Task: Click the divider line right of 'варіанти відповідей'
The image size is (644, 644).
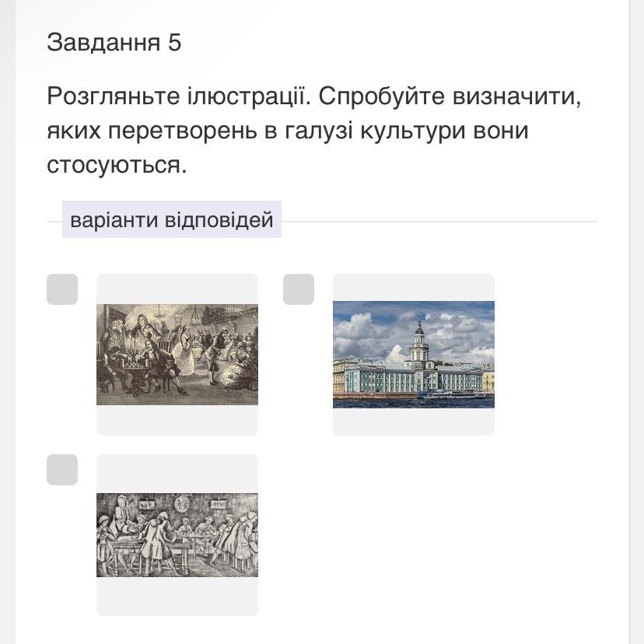Action: pyautogui.click(x=439, y=222)
